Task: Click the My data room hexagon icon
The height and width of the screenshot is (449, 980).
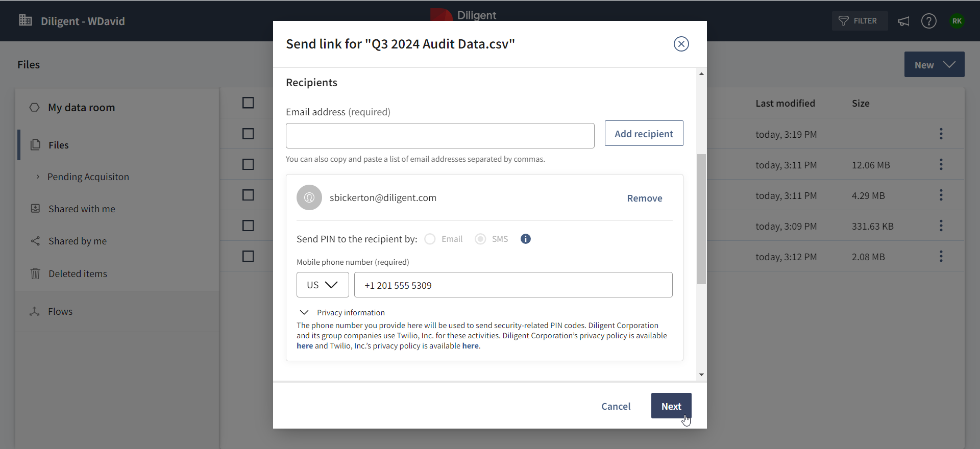Action: pos(34,107)
